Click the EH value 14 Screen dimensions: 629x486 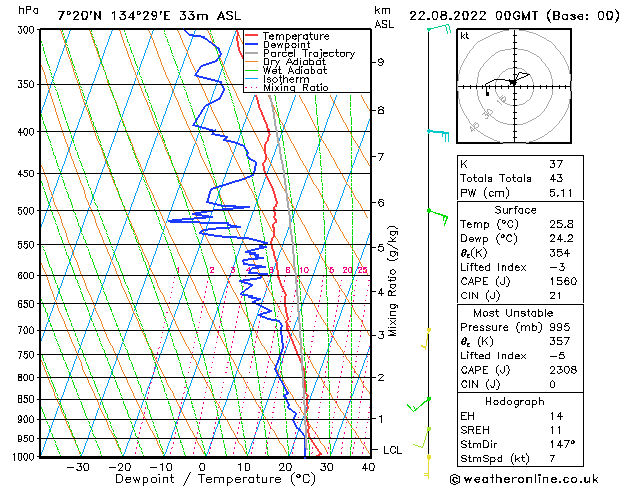[556, 416]
